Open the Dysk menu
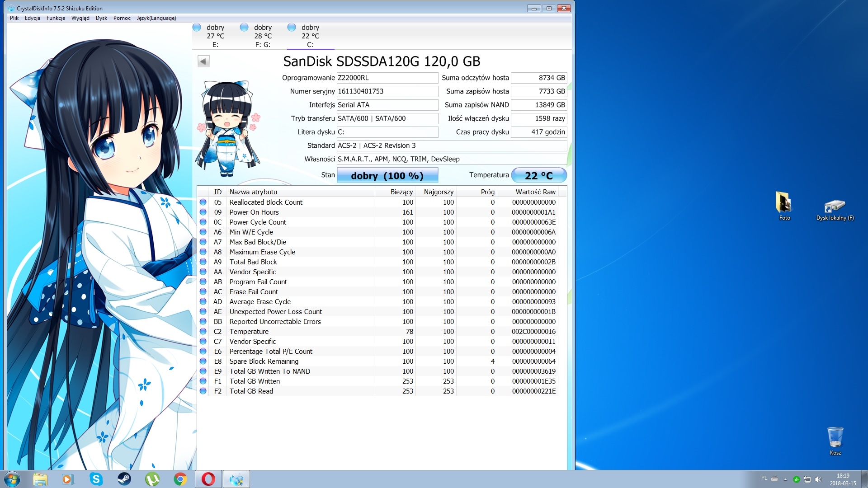 coord(101,18)
